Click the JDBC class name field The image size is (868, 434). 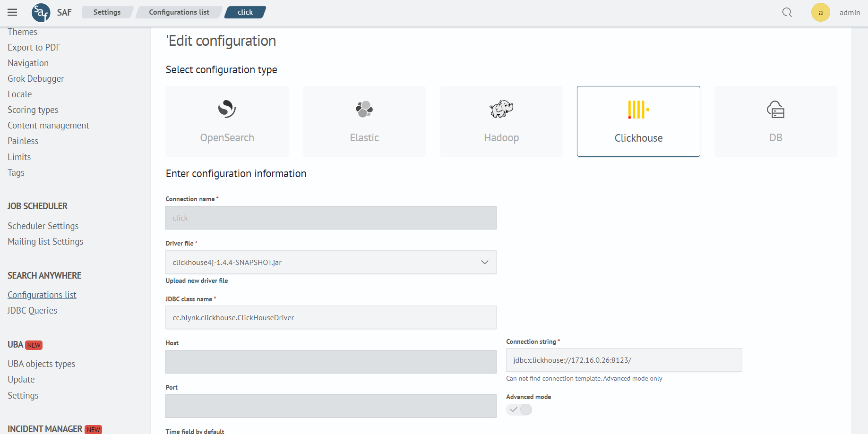point(331,317)
